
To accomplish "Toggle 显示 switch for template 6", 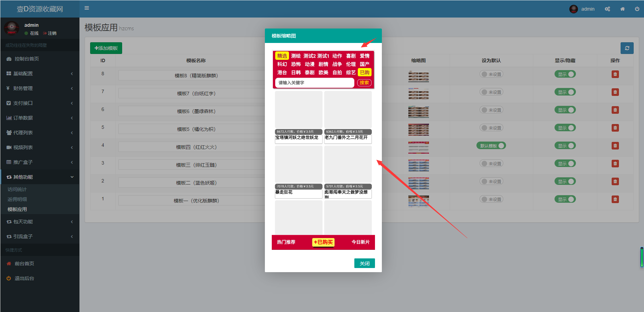I will (x=565, y=110).
